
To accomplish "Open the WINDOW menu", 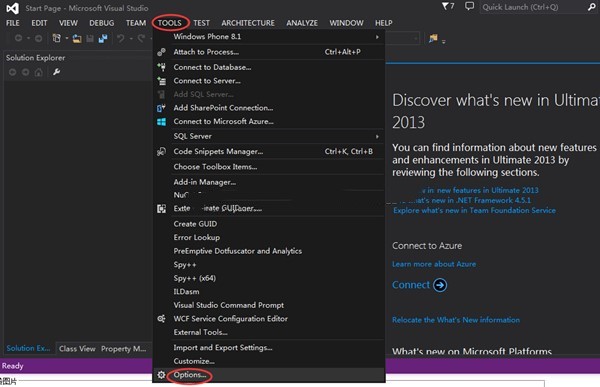I will pyautogui.click(x=346, y=23).
